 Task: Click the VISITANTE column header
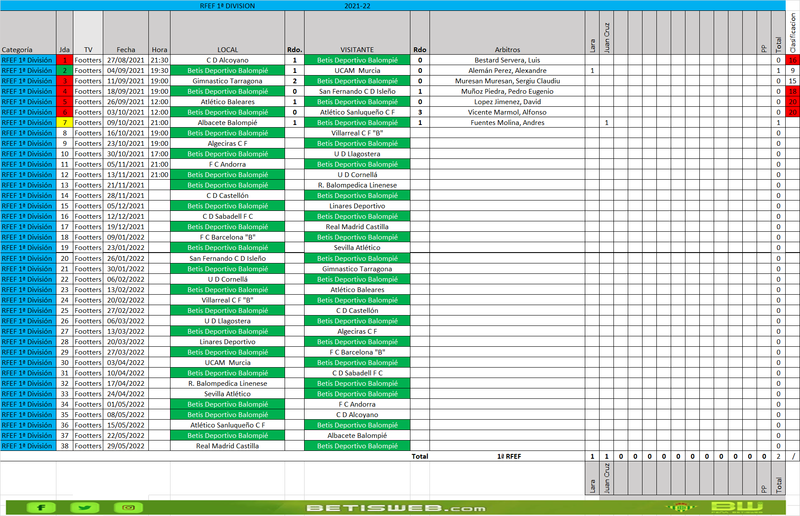point(357,33)
